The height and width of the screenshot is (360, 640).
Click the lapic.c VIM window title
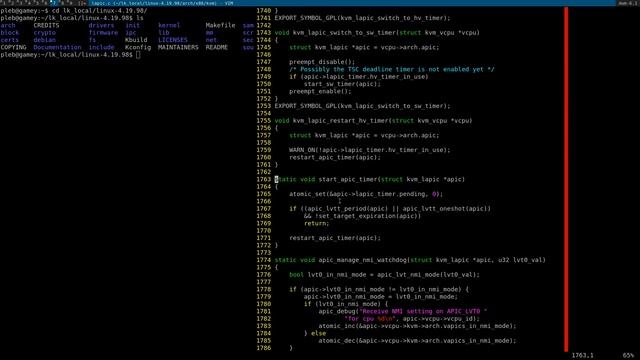tap(162, 3)
